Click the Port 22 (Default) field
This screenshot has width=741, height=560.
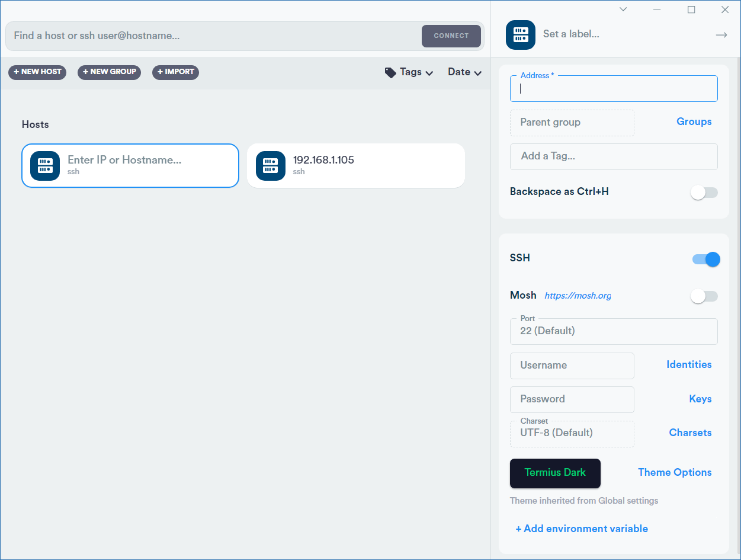coord(614,331)
